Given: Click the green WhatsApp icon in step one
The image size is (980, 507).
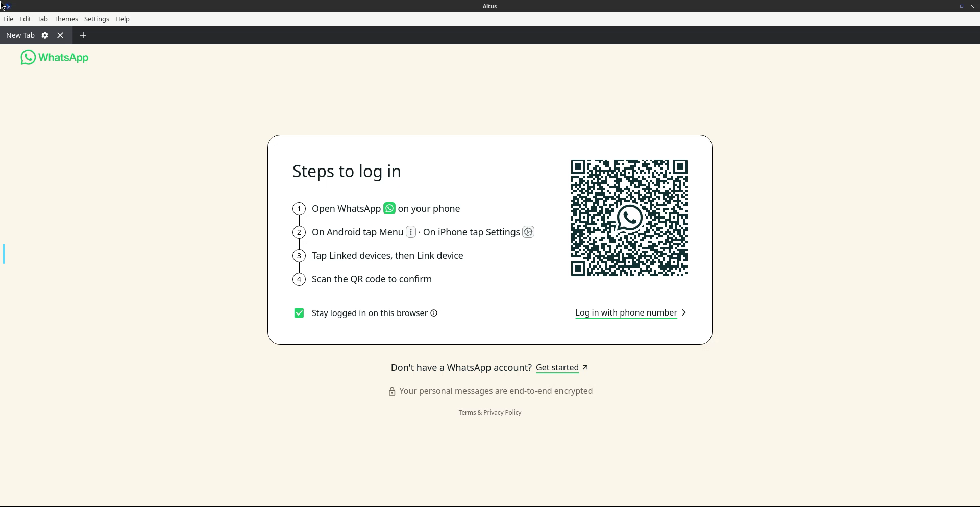Looking at the screenshot, I should coord(389,208).
